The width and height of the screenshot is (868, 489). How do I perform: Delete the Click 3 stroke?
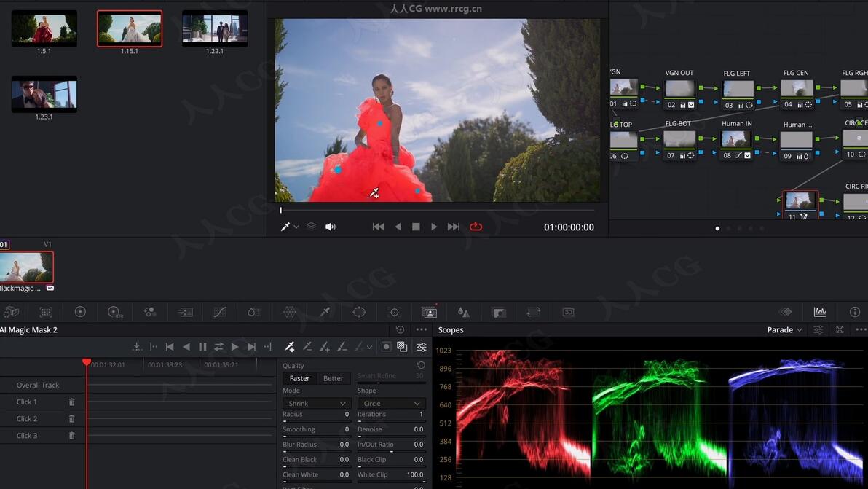click(72, 436)
